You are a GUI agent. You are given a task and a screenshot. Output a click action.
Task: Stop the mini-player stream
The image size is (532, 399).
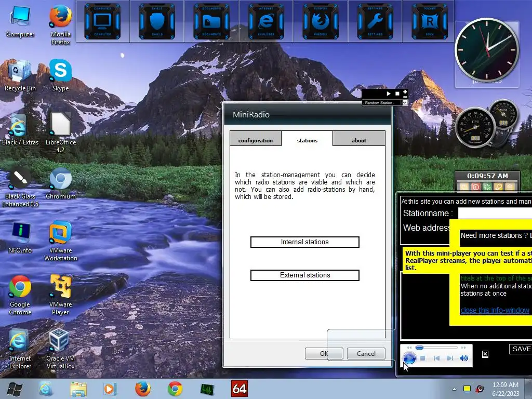coord(423,358)
